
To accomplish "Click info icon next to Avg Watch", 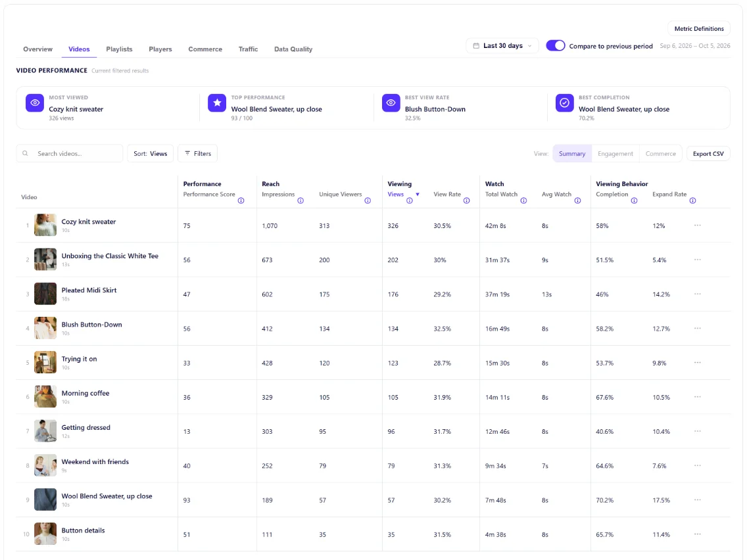I will pyautogui.click(x=577, y=200).
